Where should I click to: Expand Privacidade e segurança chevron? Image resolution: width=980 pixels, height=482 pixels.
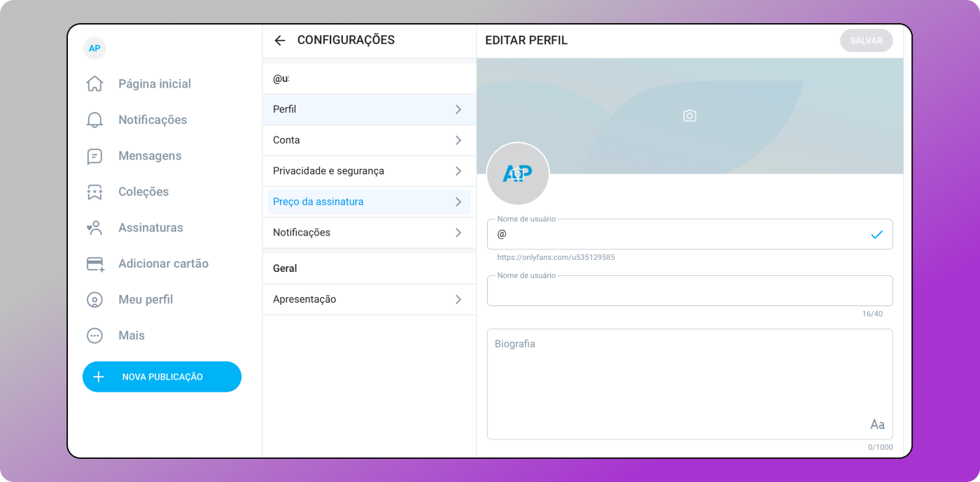[458, 171]
